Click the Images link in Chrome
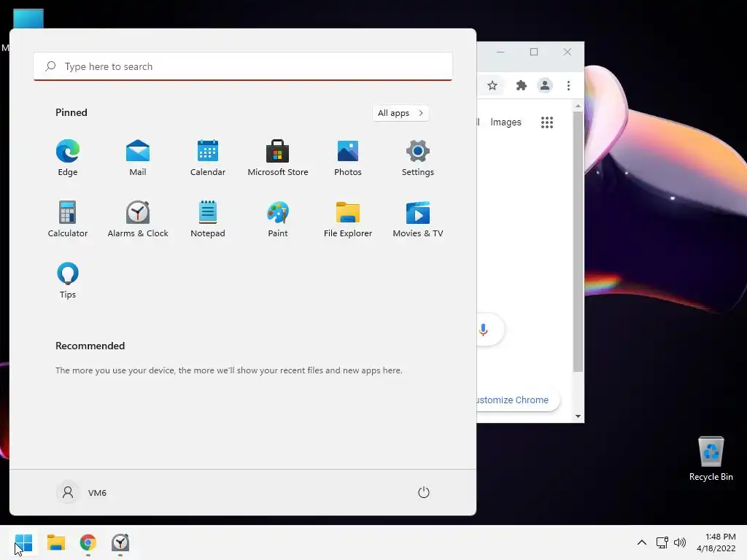The height and width of the screenshot is (560, 747). pyautogui.click(x=506, y=122)
